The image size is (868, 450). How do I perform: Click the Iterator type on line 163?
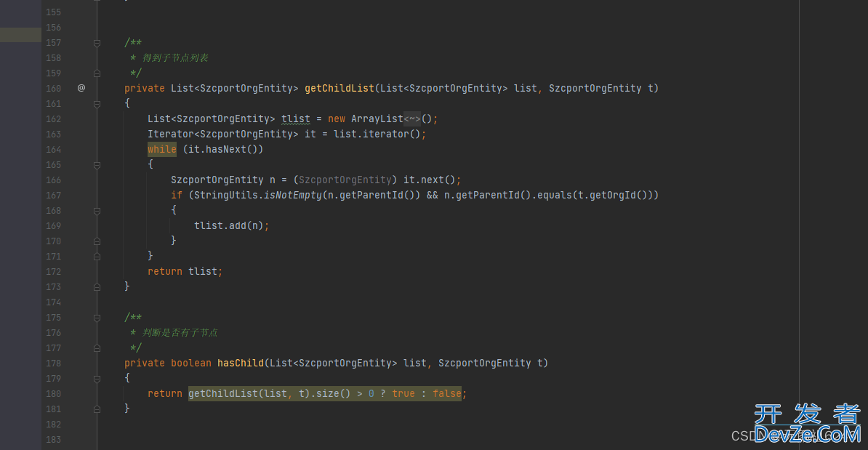pos(171,134)
